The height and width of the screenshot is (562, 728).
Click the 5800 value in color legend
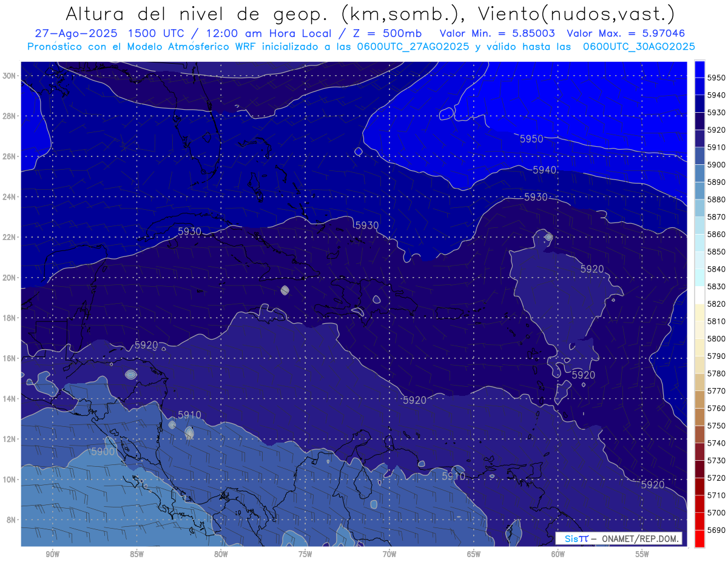pyautogui.click(x=716, y=339)
